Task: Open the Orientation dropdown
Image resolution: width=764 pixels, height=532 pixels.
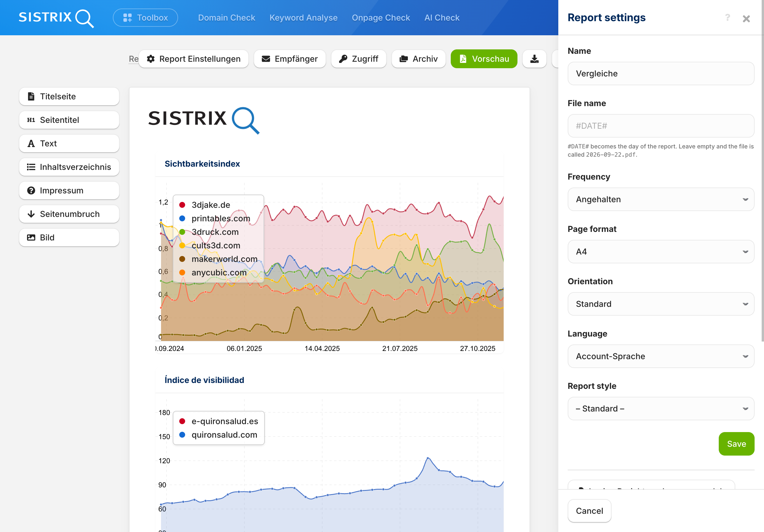Action: tap(661, 304)
